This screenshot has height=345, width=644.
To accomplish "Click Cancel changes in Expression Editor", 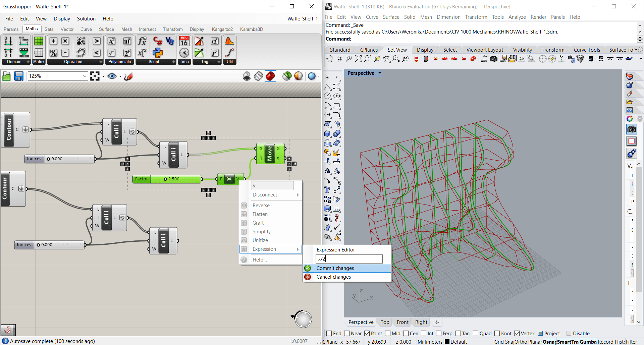I will pos(333,277).
